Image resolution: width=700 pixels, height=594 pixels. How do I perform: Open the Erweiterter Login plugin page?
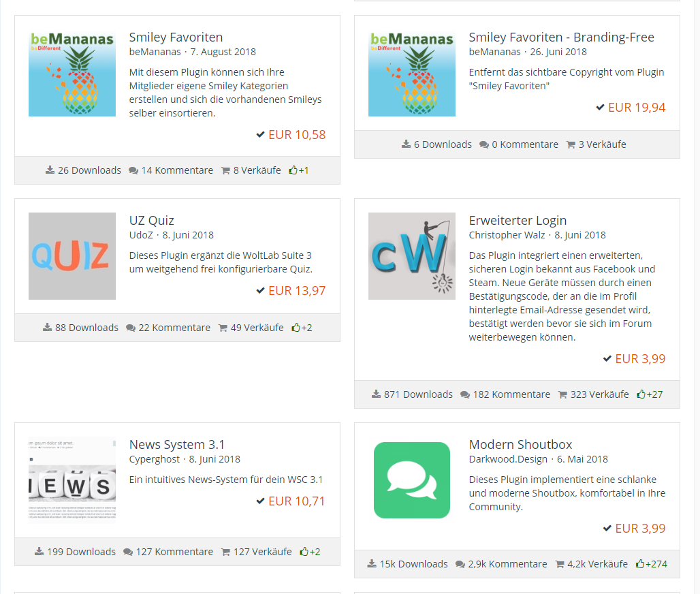coord(518,221)
